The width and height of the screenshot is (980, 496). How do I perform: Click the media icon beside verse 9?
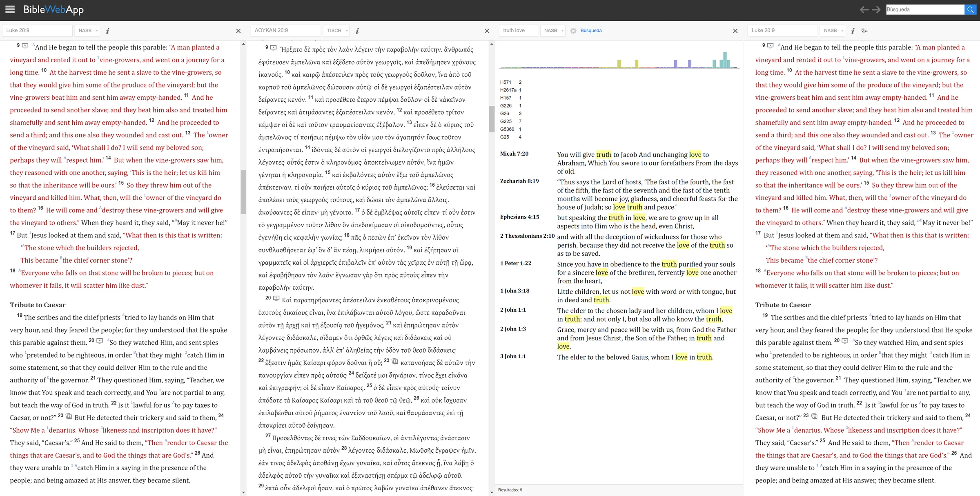25,45
